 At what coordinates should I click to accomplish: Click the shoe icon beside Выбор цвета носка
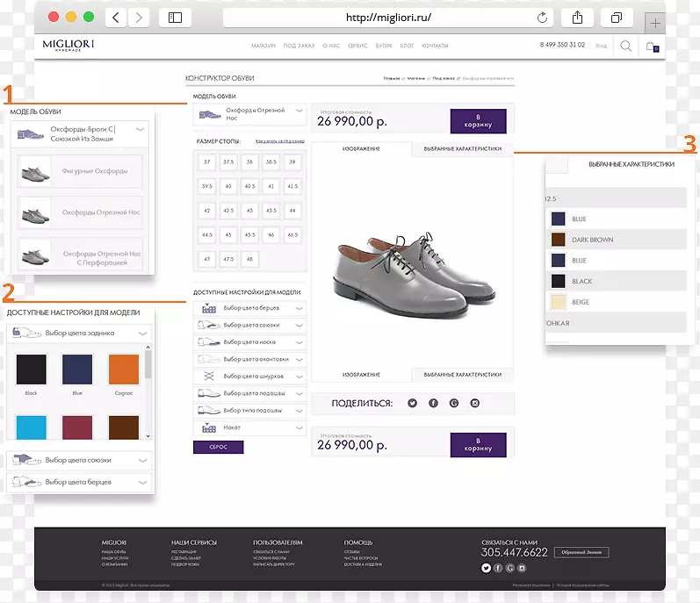(x=209, y=342)
